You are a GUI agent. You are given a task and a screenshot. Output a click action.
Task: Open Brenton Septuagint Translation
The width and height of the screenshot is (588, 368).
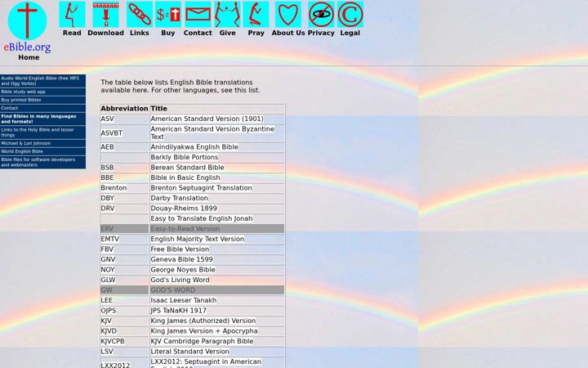click(x=201, y=188)
